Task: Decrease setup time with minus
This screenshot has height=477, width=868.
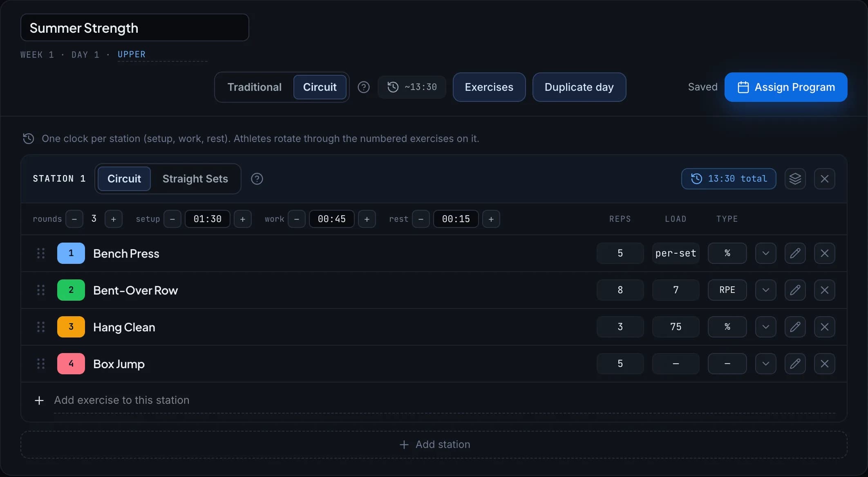Action: 172,219
